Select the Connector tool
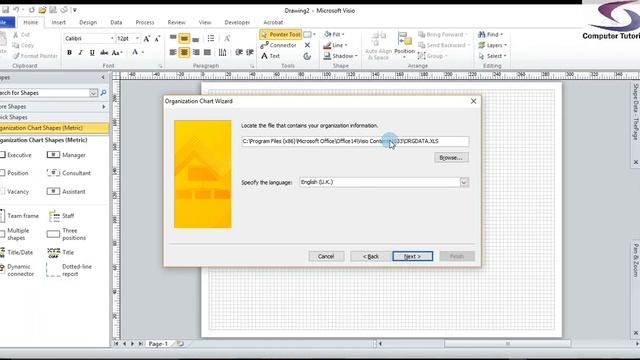Viewport: 640px width, 360px height. 278,45
